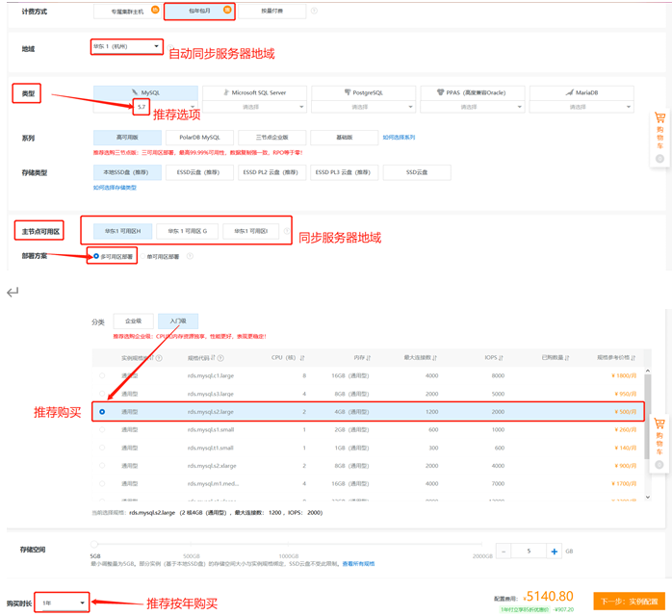Click the spec table vertical scrollbar thumb

pyautogui.click(x=648, y=417)
